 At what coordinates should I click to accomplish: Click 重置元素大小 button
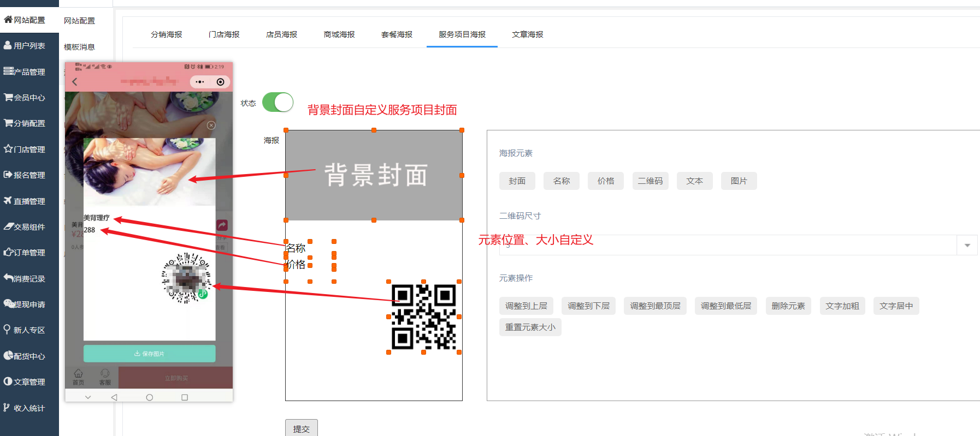pyautogui.click(x=530, y=327)
